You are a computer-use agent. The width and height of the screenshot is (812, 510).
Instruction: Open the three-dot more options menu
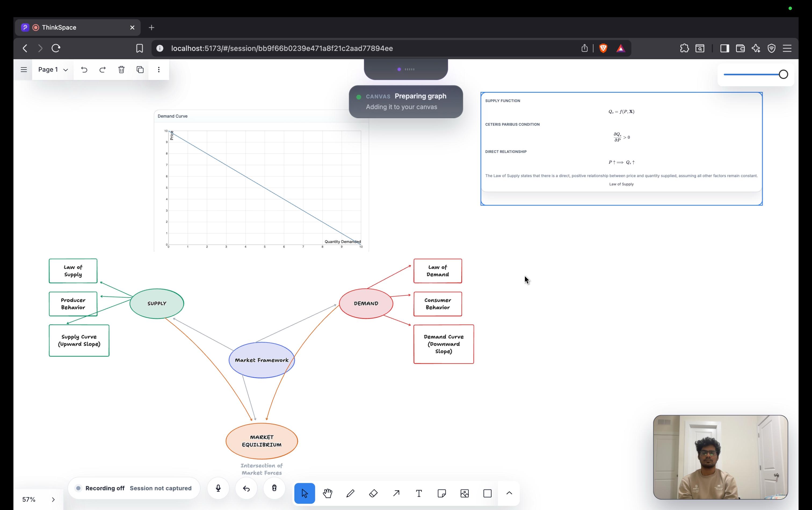[159, 70]
